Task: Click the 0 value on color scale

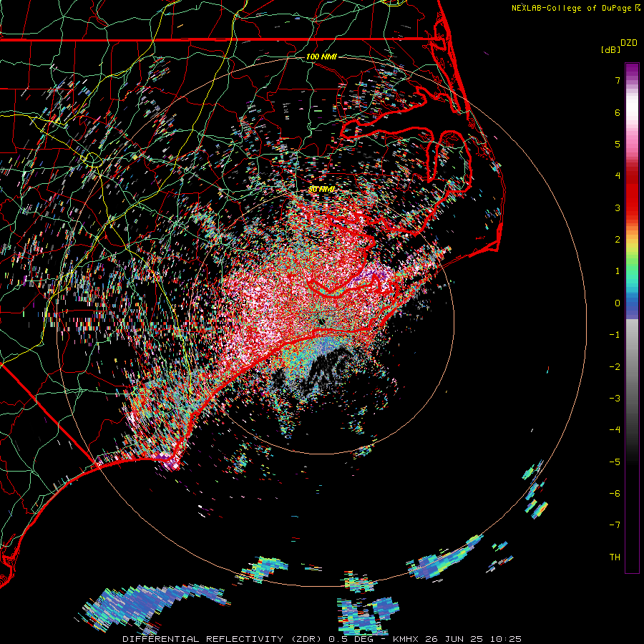Action: pos(618,303)
